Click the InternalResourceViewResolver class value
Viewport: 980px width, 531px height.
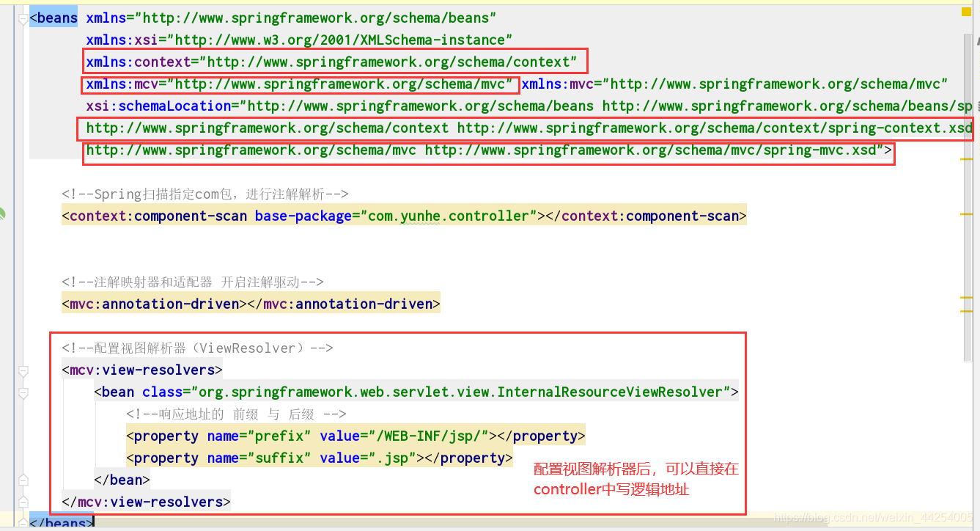click(x=460, y=392)
